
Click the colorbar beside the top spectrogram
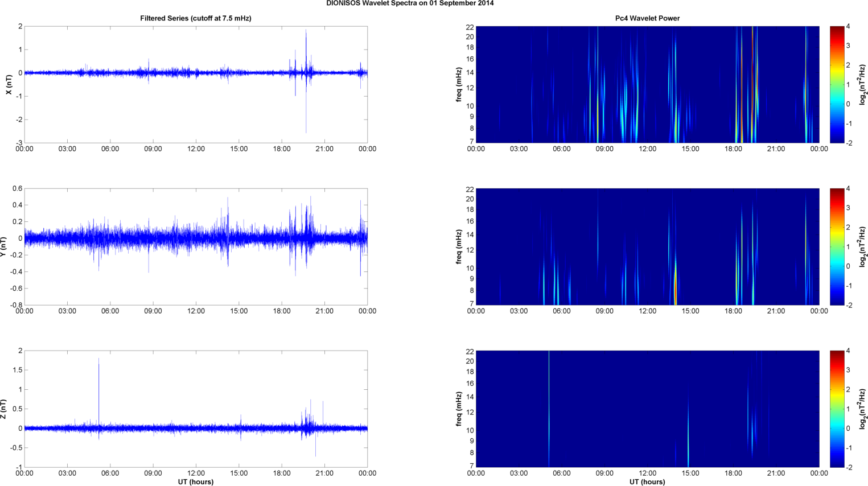click(x=837, y=84)
